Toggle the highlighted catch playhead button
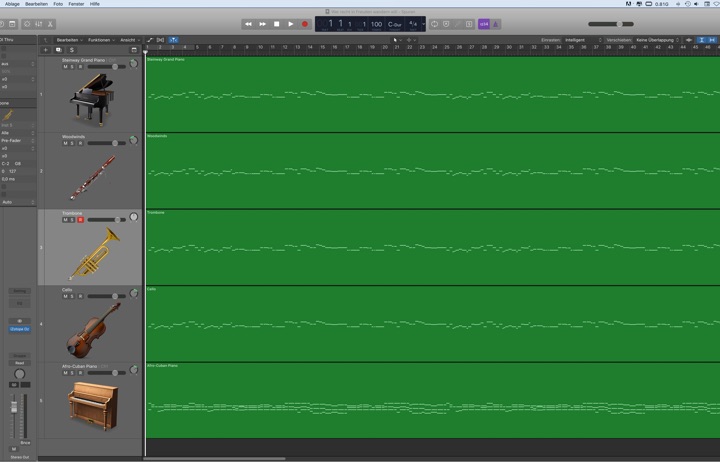This screenshot has height=462, width=720. [173, 40]
